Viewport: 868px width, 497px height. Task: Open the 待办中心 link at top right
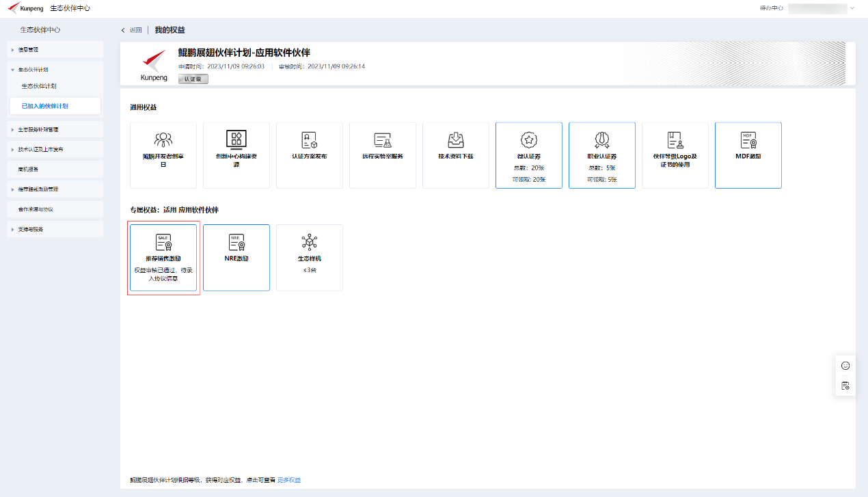point(772,8)
